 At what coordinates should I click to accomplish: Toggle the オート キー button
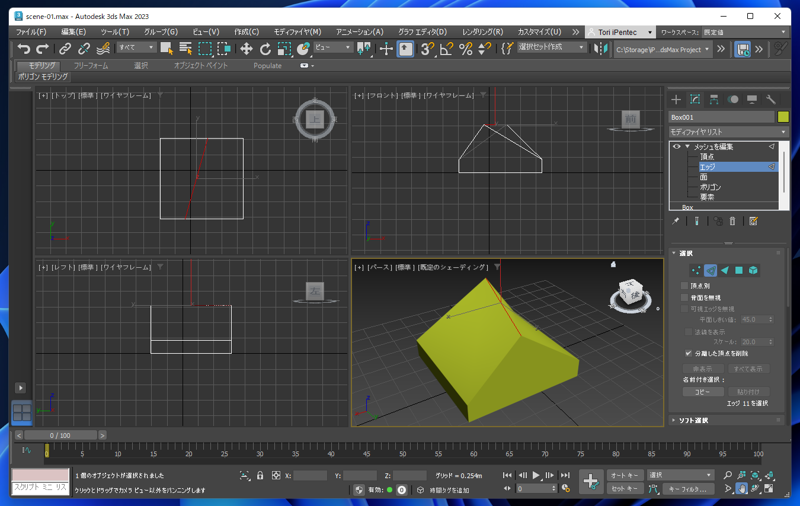[624, 475]
